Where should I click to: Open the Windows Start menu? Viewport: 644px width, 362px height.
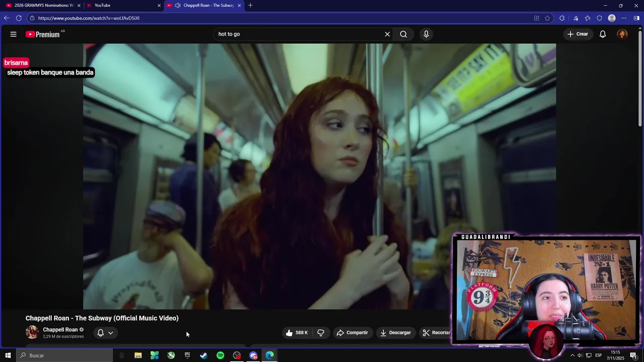click(8, 355)
